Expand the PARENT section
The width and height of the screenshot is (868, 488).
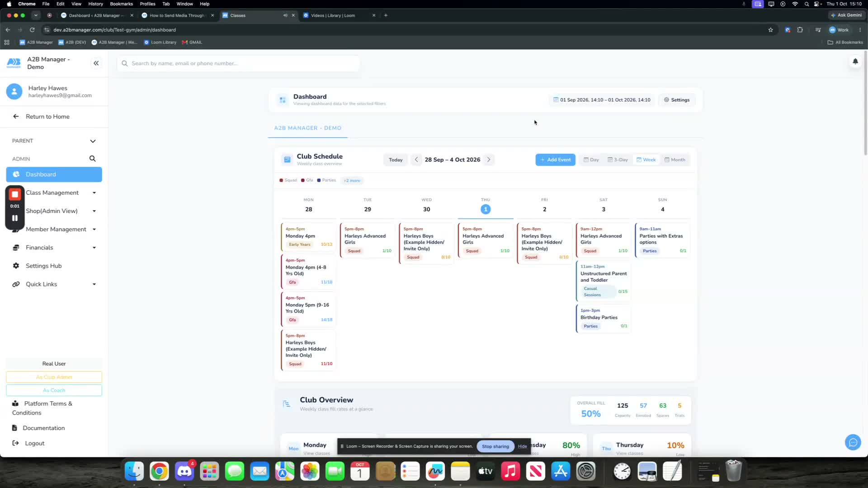[x=93, y=141]
